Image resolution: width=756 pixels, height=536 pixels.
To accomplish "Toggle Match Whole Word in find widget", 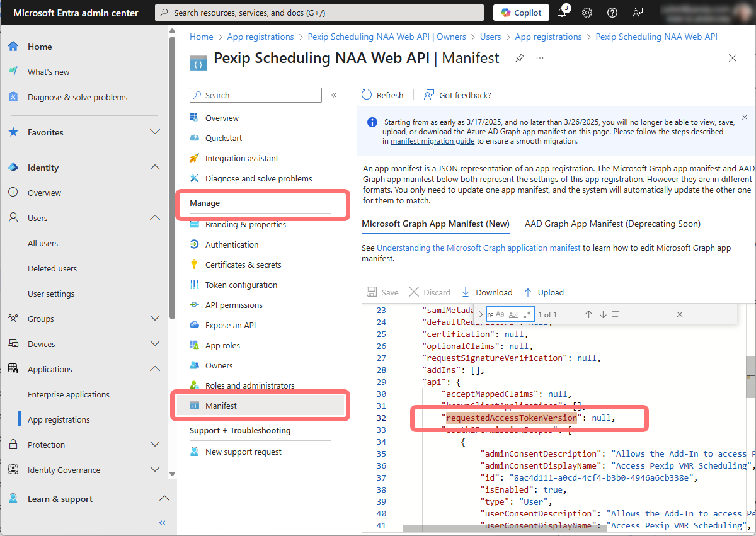I will point(513,314).
